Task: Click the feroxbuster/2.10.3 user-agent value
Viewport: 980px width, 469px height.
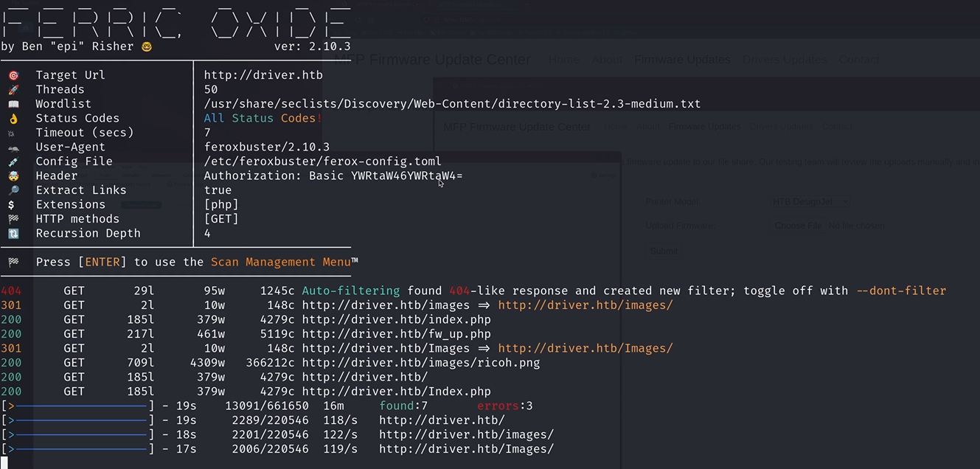Action: pyautogui.click(x=267, y=147)
